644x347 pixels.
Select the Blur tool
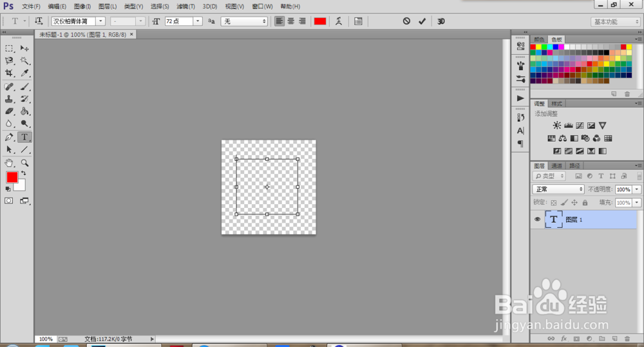point(9,124)
